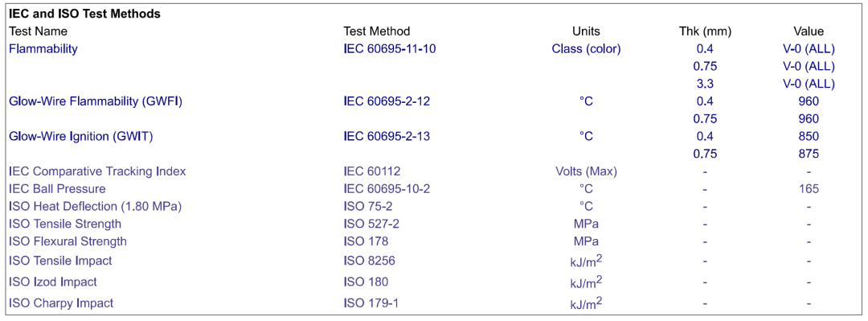Click the Glow-Wire Ignition (GWIT) link
The image size is (868, 321).
(81, 137)
